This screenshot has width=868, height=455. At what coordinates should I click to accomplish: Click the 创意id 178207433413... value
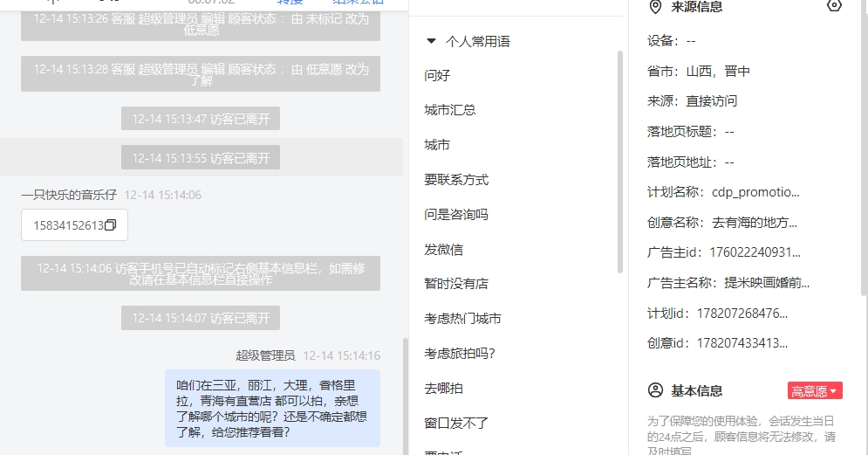pyautogui.click(x=742, y=343)
